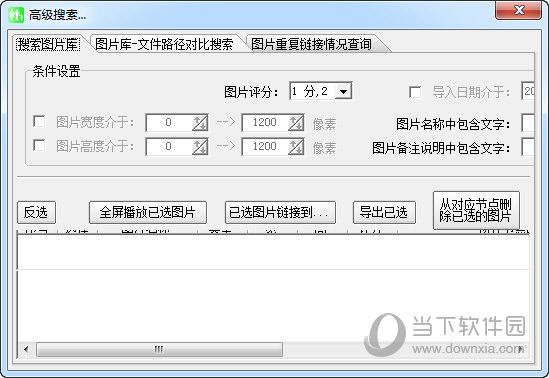Click 已选图片链接到... button
Image resolution: width=549 pixels, height=378 pixels.
[280, 212]
